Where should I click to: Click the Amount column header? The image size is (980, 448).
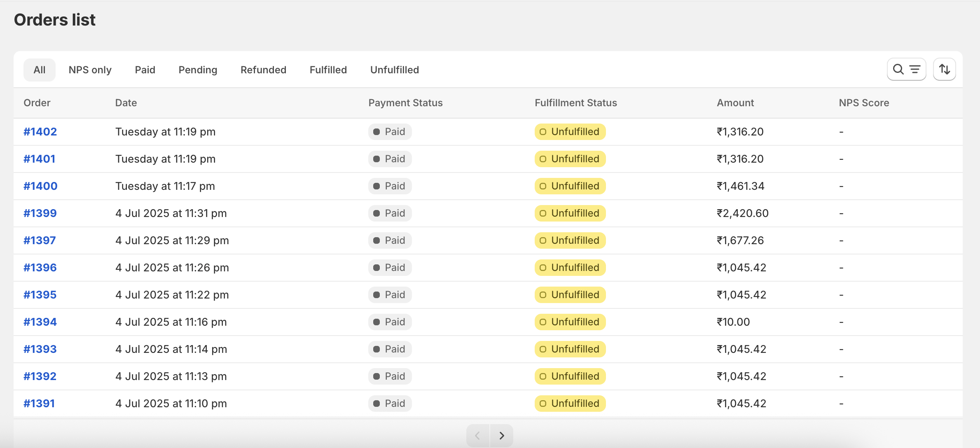[735, 103]
